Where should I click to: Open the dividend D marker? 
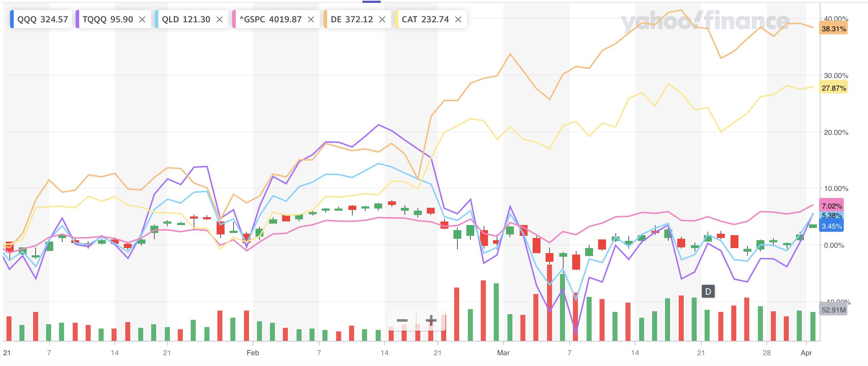708,292
